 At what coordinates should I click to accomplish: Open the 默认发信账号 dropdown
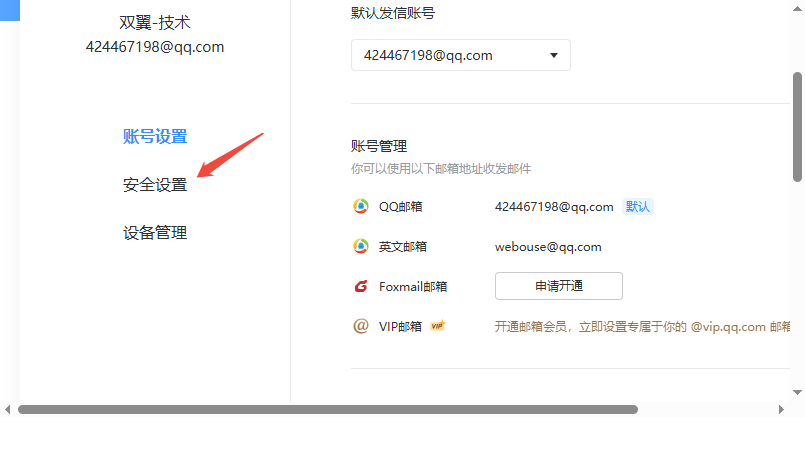coord(461,55)
